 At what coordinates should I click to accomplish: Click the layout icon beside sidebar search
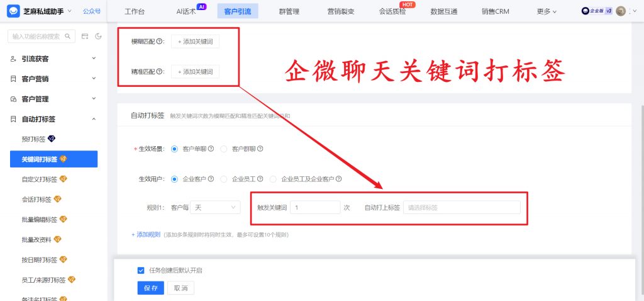(85, 37)
